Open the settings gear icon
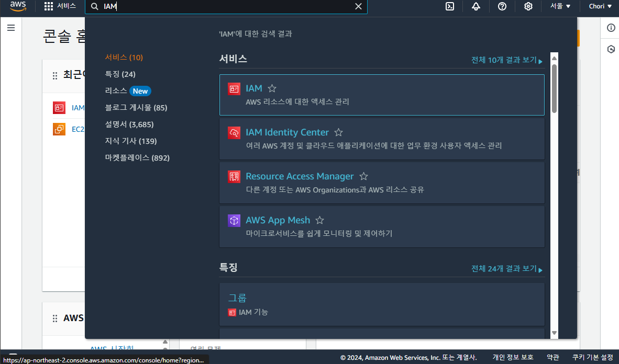This screenshot has width=619, height=364. pos(528,6)
